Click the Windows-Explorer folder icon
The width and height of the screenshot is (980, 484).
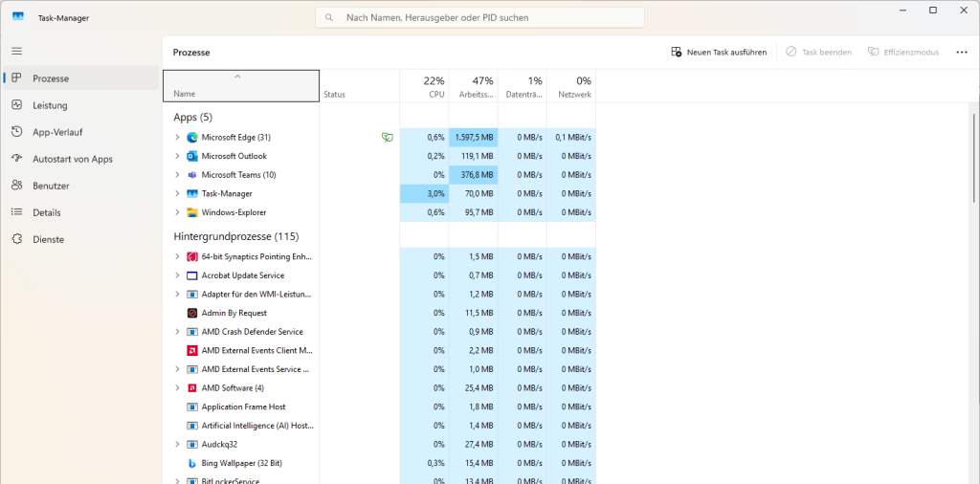click(192, 212)
